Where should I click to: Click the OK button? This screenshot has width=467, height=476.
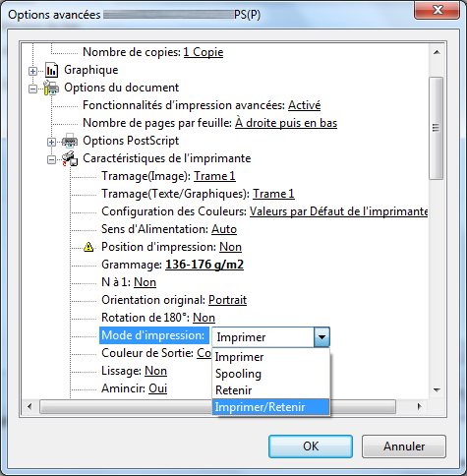coord(311,446)
